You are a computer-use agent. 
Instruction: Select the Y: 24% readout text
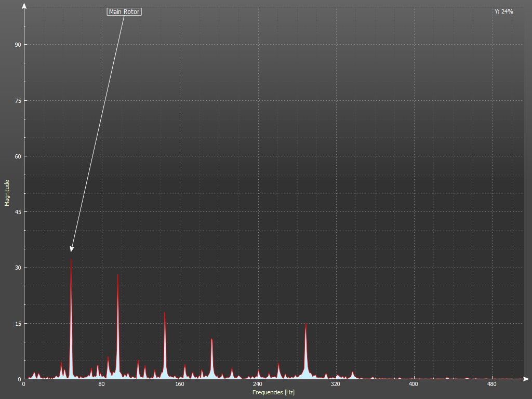tap(503, 11)
